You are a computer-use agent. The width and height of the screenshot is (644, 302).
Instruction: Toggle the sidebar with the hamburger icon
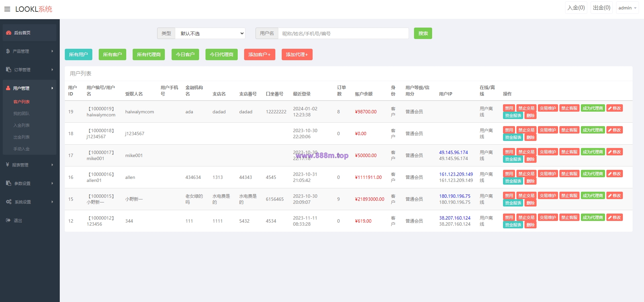point(7,9)
